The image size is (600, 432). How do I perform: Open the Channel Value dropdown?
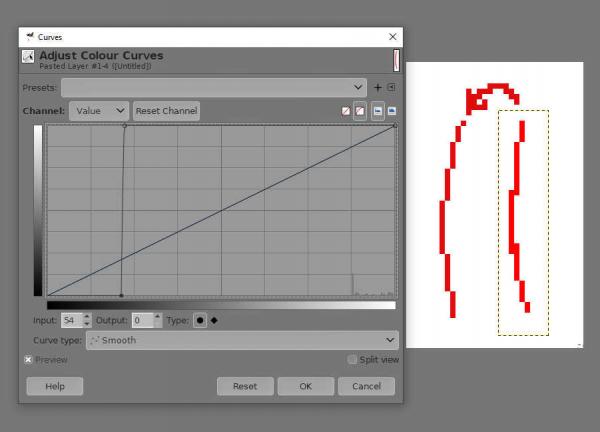99,111
